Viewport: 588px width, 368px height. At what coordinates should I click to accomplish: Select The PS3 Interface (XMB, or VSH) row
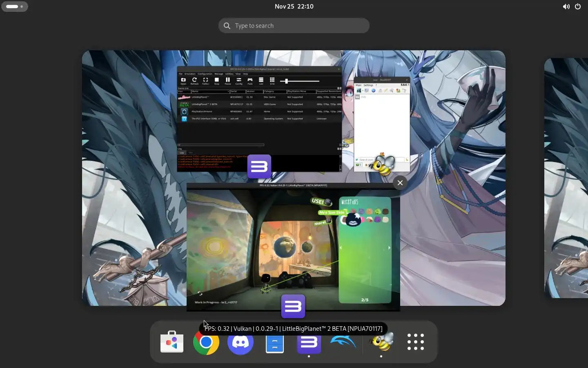pyautogui.click(x=259, y=119)
